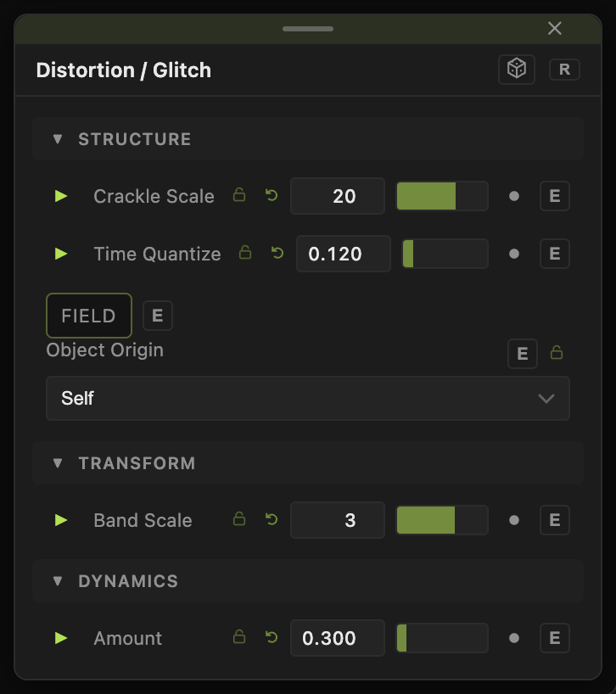Click the randomize dice icon
Viewport: 616px width, 694px height.
(517, 69)
